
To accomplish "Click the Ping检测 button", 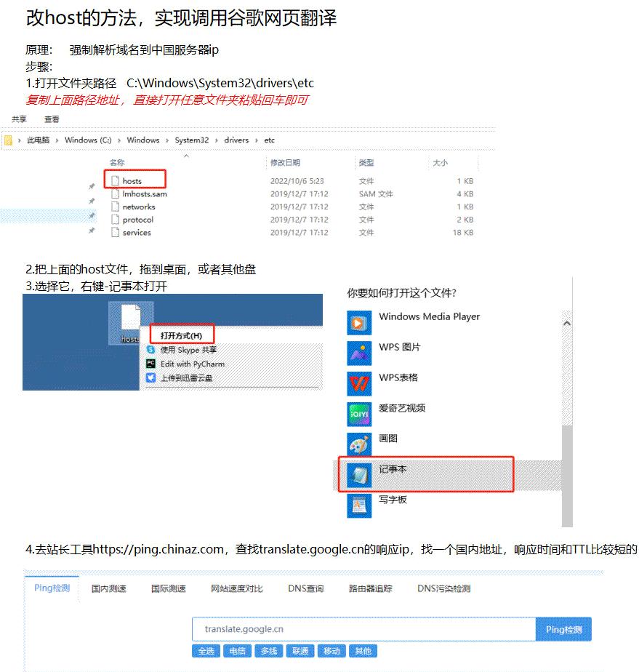I will 564,628.
